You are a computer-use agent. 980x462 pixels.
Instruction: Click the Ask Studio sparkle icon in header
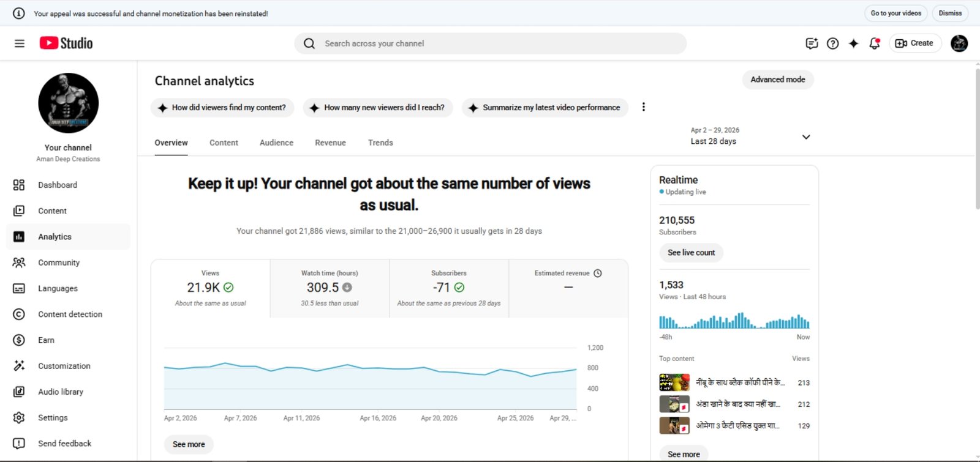(x=853, y=43)
